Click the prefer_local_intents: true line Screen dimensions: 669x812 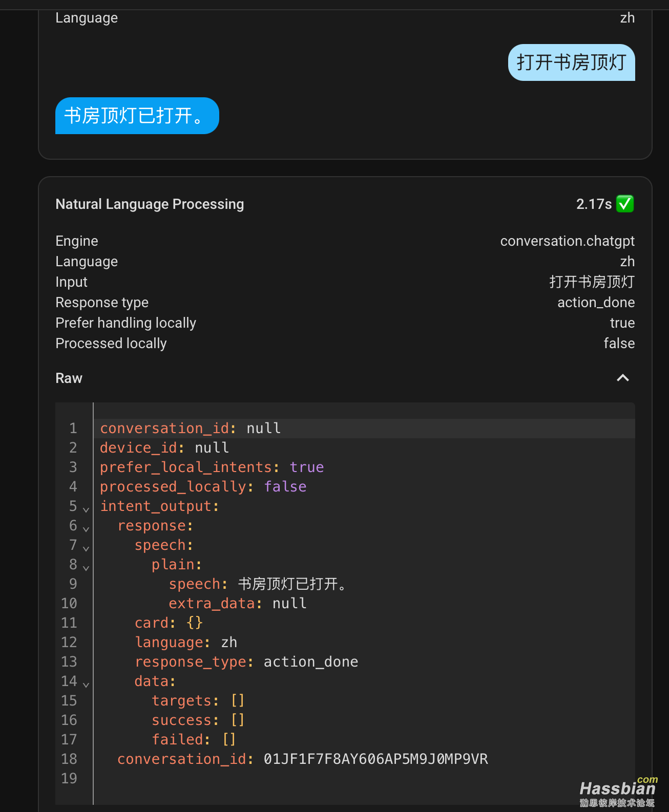pyautogui.click(x=212, y=467)
